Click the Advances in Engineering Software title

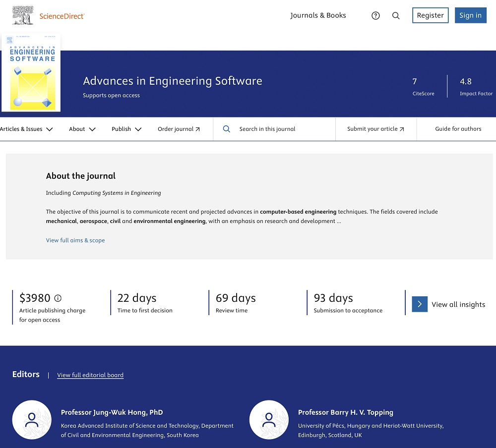tap(173, 81)
